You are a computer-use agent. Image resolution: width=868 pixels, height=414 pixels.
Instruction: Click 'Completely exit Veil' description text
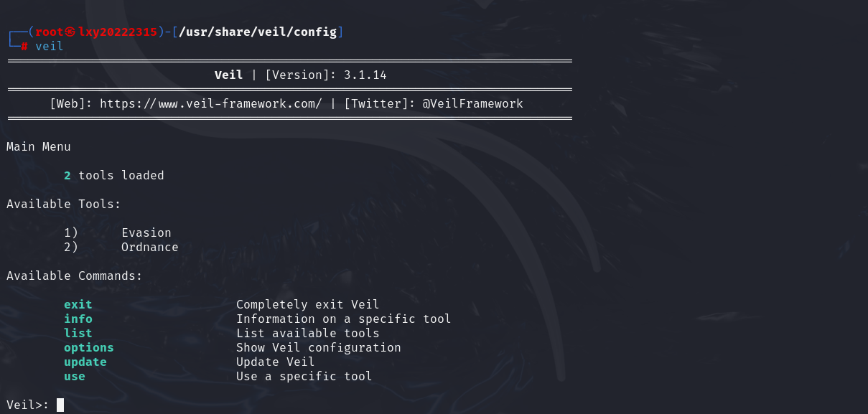click(x=308, y=304)
